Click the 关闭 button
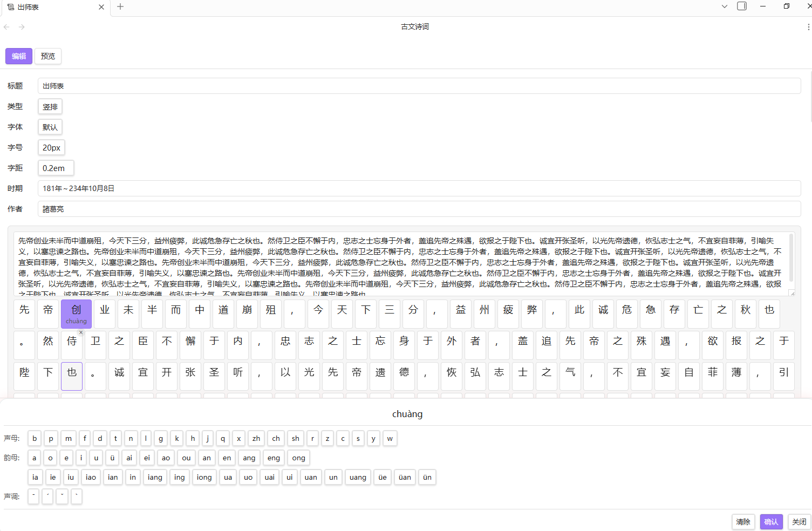 [800, 522]
